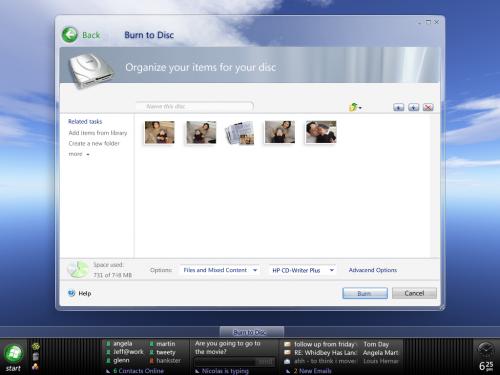Click email subject 'RE: Whidbey Has Lan'
The height and width of the screenshot is (375, 500).
(x=325, y=352)
